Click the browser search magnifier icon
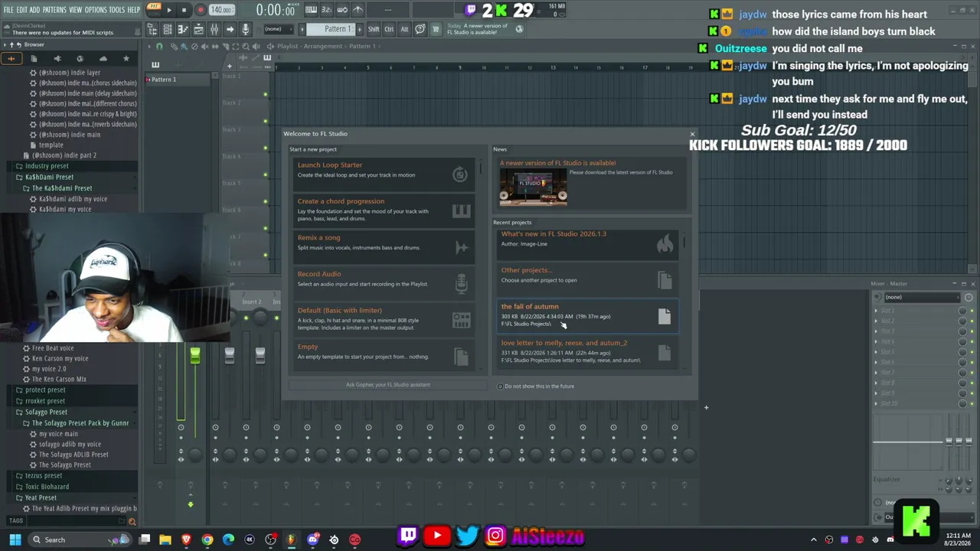The height and width of the screenshot is (551, 980). [132, 521]
